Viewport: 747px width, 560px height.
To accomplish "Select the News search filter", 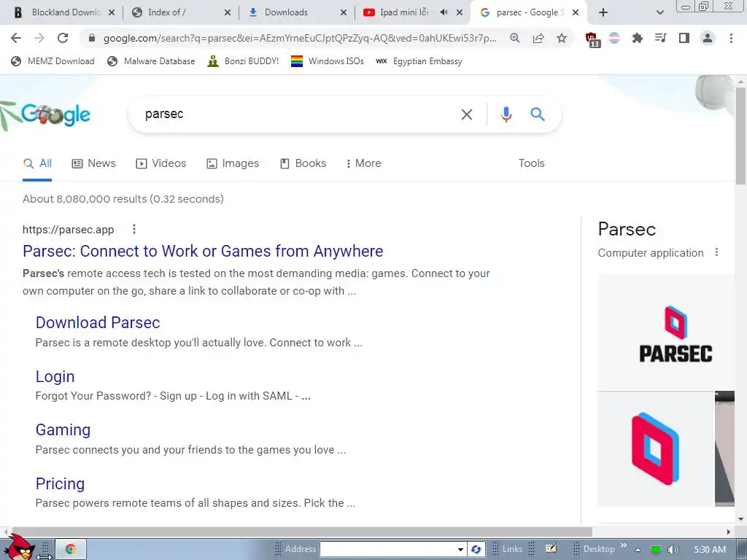I will coord(93,163).
